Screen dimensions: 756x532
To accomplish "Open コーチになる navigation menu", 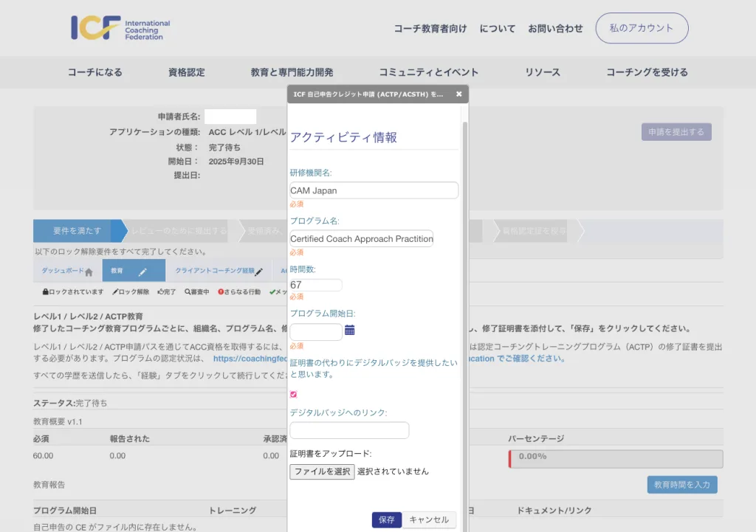I will click(94, 72).
